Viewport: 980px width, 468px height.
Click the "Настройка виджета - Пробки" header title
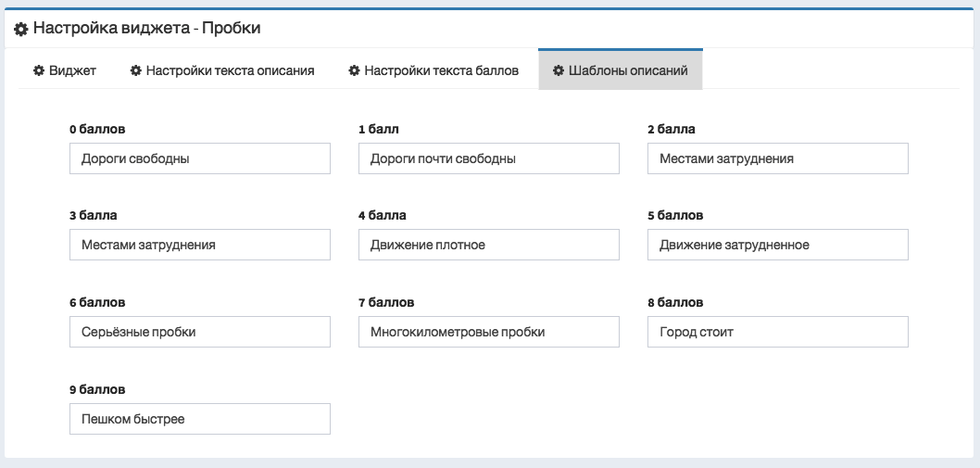pyautogui.click(x=147, y=28)
